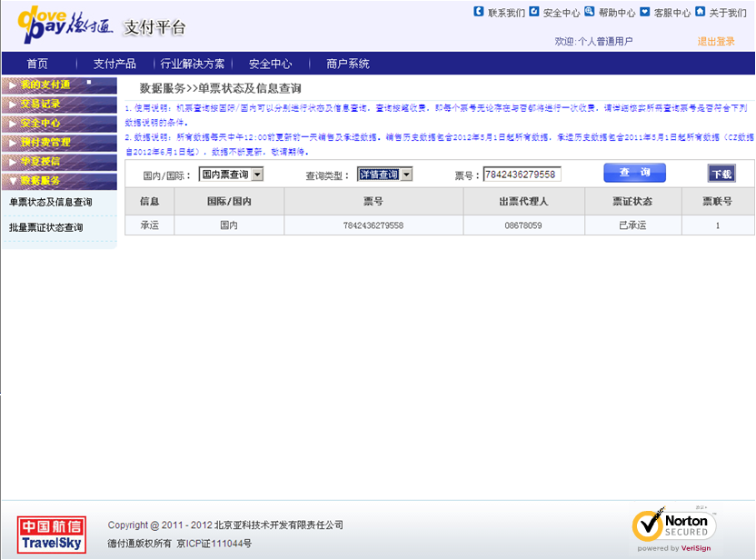Open the 国内/国际 dropdown
This screenshot has width=756, height=560.
231,175
